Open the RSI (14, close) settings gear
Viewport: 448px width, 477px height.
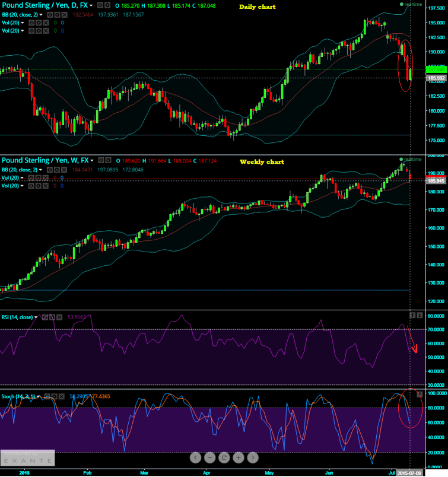pos(52,317)
